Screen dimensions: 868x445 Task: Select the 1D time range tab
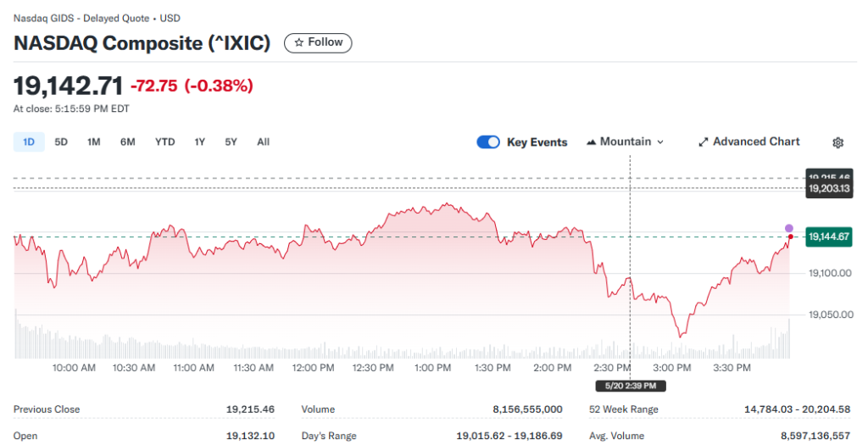point(29,142)
